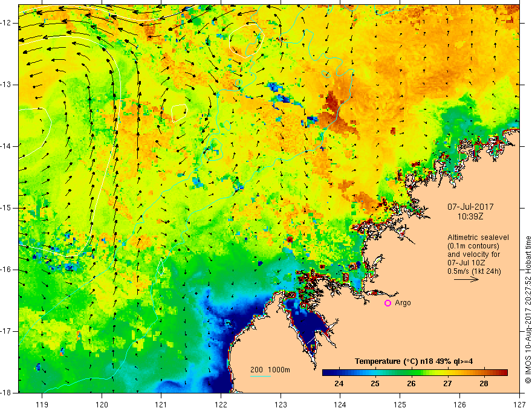This screenshot has width=532, height=411.
Task: Click the dark red end of temperature colorbar
Action: (504, 373)
